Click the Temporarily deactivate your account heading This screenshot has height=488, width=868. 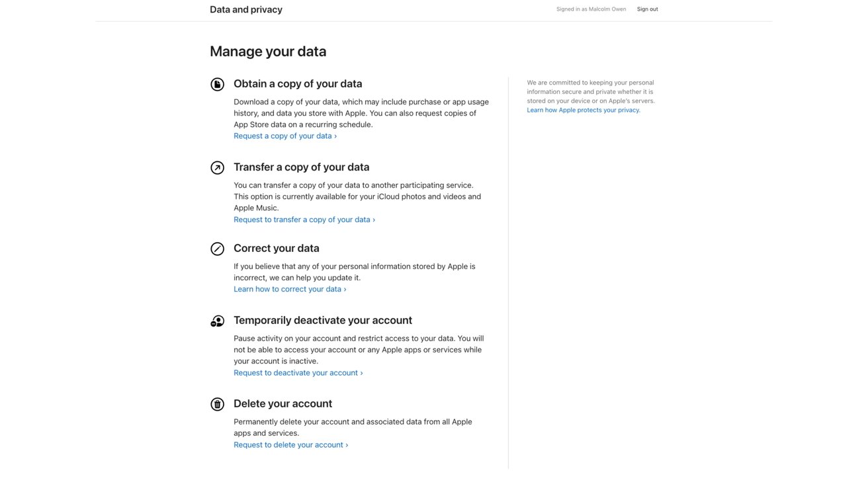[323, 320]
